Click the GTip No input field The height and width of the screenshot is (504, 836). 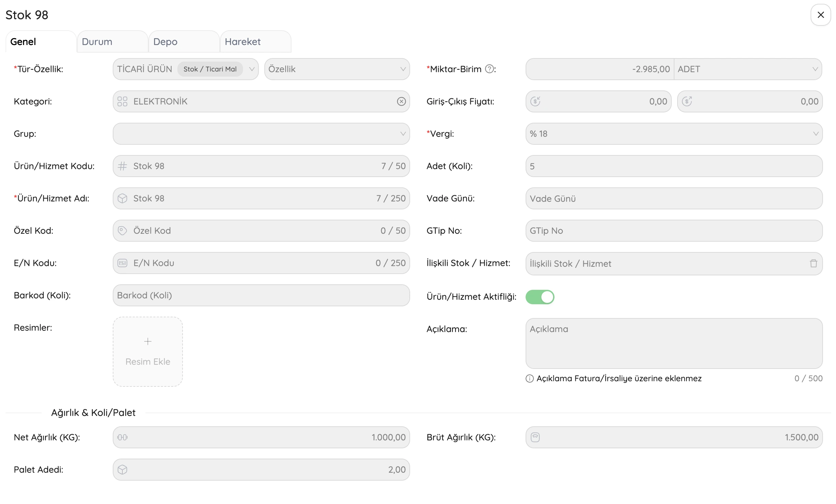tap(674, 231)
